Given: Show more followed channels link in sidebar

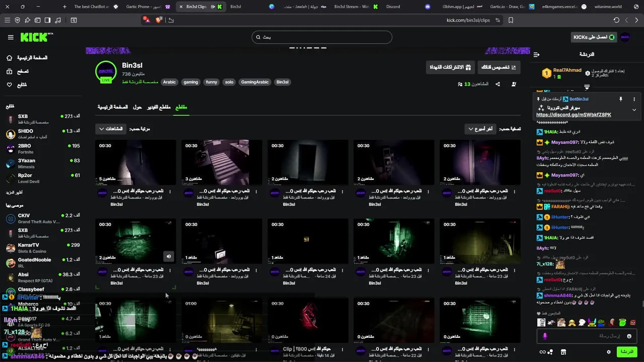Looking at the screenshot, I should [x=14, y=193].
